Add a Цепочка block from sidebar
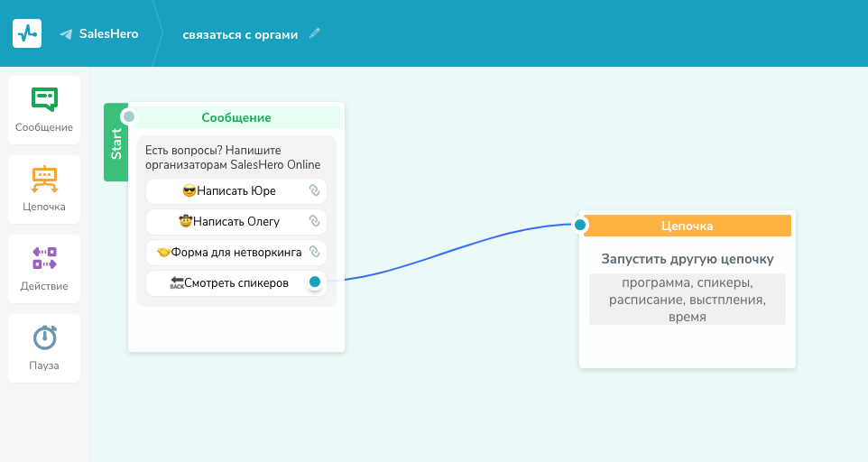Screen dimensions: 868x462 44,189
